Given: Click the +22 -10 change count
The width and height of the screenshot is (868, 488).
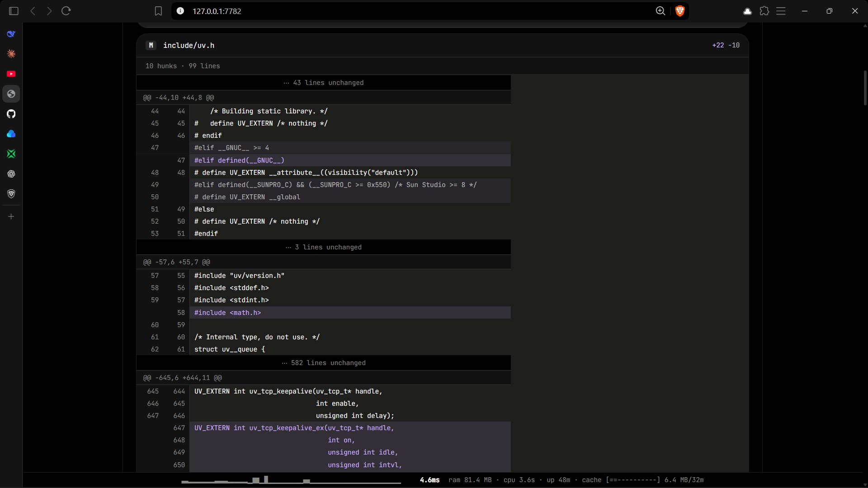Looking at the screenshot, I should [x=726, y=45].
